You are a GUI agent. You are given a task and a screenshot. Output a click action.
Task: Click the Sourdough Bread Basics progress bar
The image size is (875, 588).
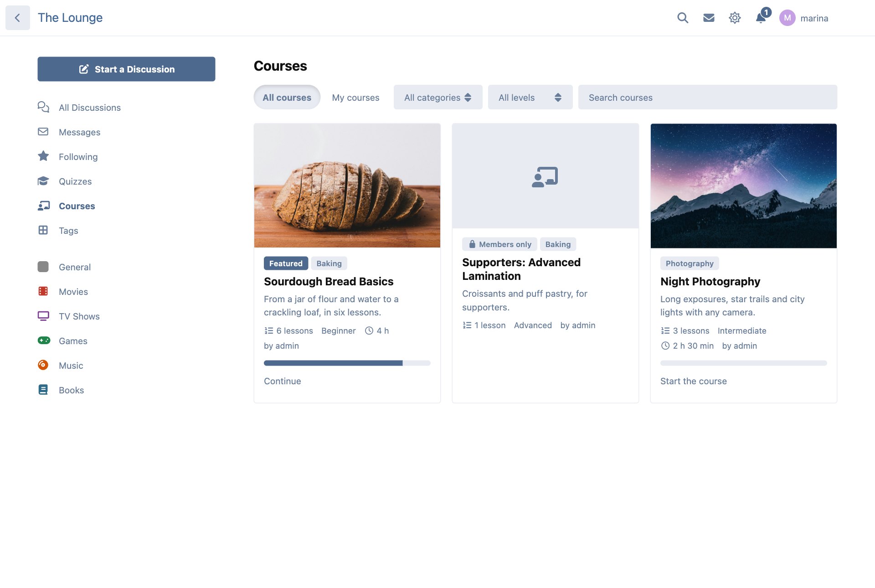coord(347,363)
